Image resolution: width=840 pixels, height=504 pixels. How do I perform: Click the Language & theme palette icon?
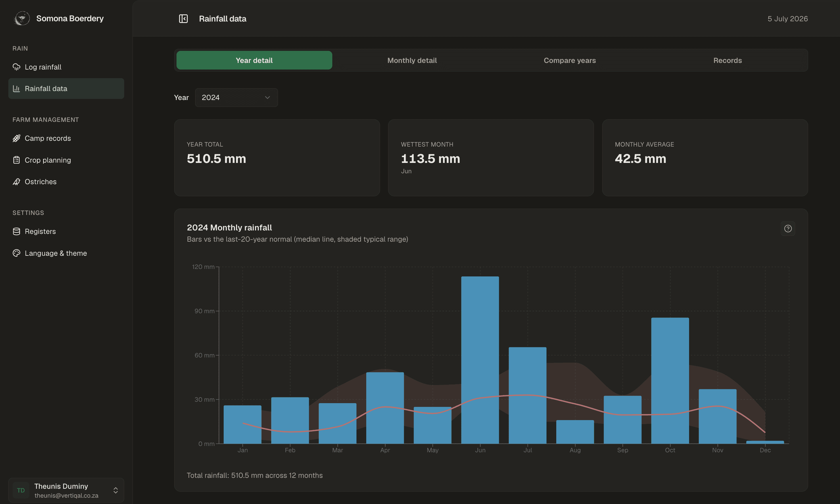click(x=16, y=253)
